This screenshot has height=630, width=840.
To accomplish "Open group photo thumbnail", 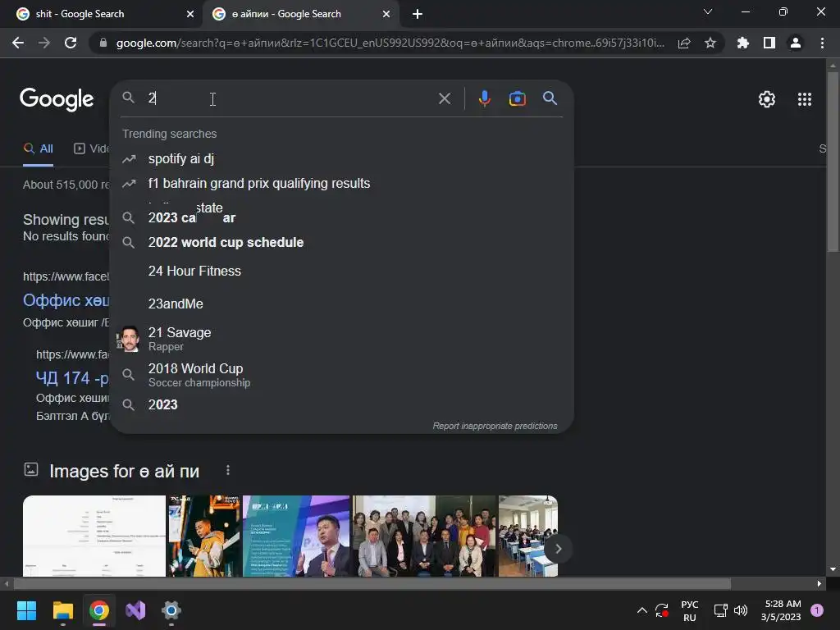I will pos(424,536).
